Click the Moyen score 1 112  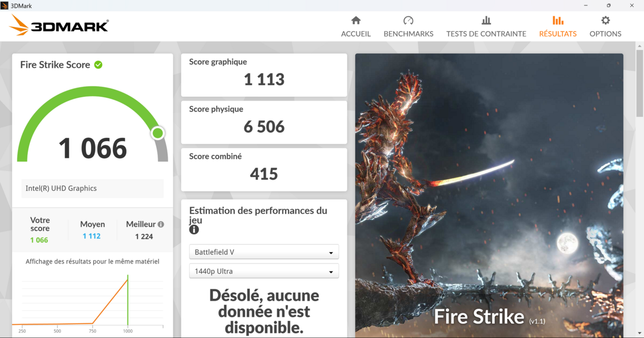(92, 236)
